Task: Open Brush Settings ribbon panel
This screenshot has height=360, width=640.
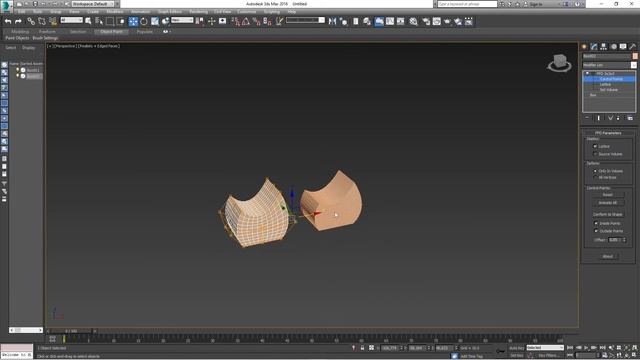Action: tap(45, 38)
